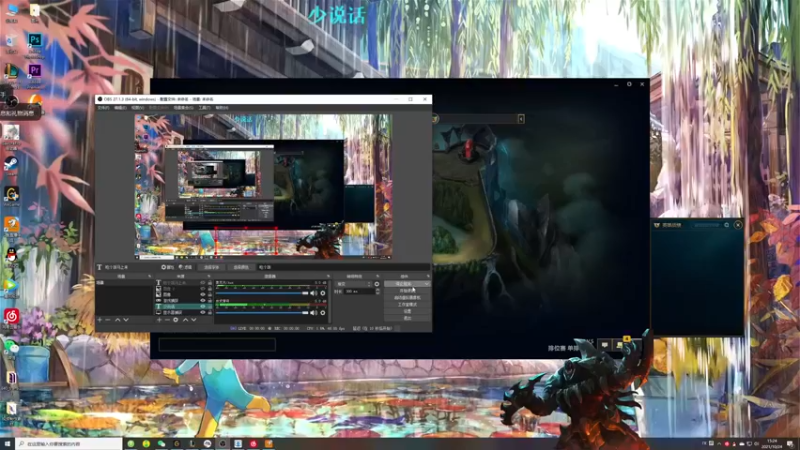Open Properties gear in the source toolbar
This screenshot has height=450, width=800.
(x=167, y=267)
